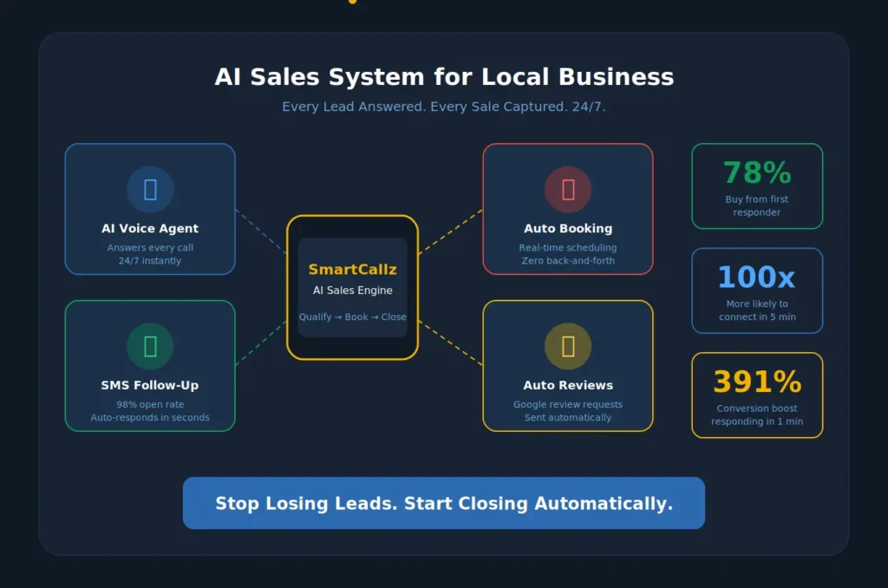Click the 'SmartCallz' yellow brand name
This screenshot has height=588, width=888.
(352, 269)
